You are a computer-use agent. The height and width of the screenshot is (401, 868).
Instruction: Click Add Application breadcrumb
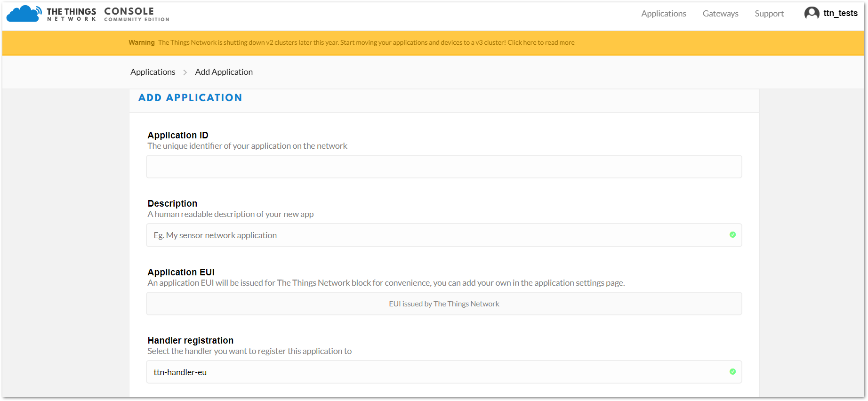tap(224, 72)
